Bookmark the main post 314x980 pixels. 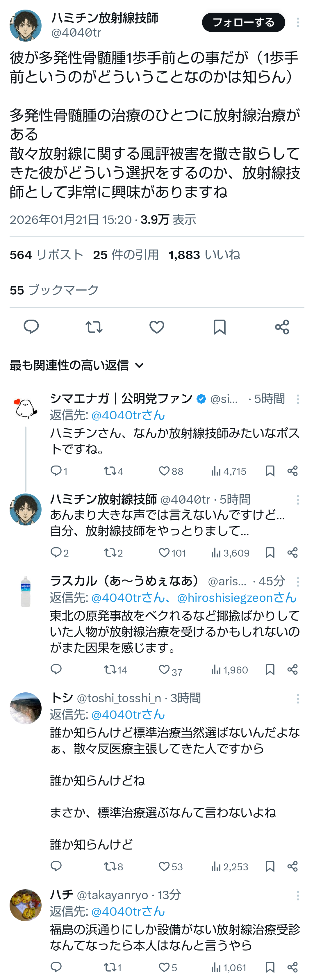(219, 327)
